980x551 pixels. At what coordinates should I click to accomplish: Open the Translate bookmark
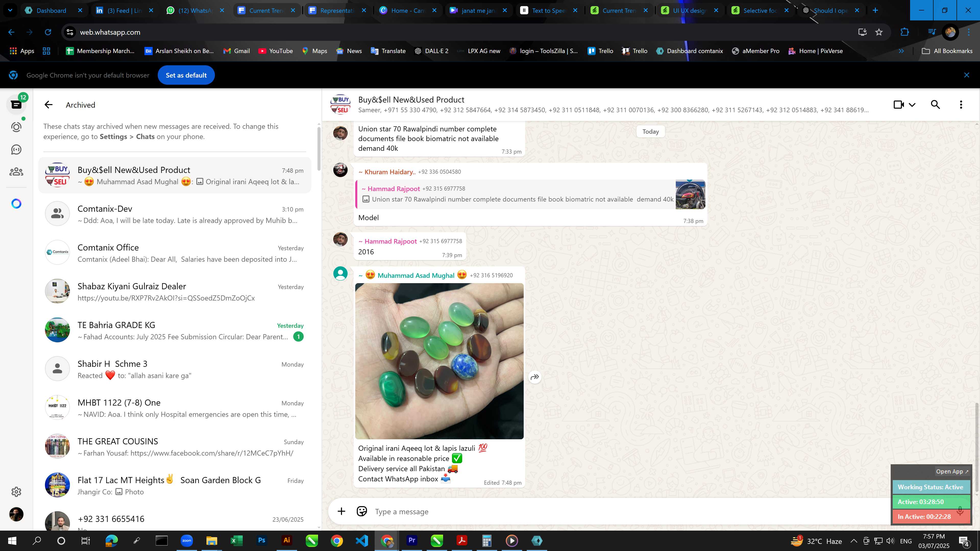[388, 51]
